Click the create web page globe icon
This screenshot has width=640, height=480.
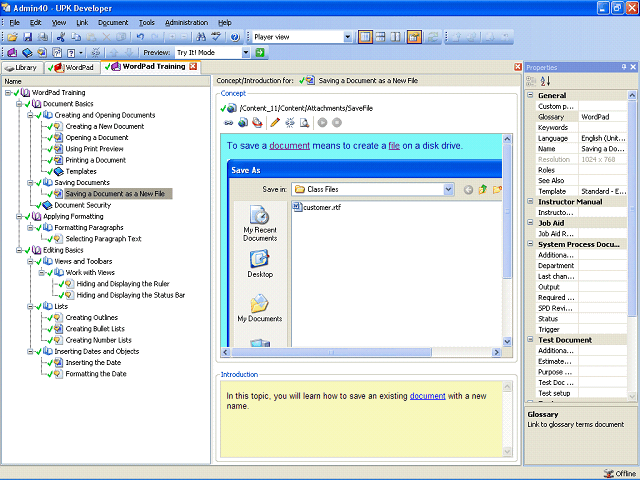coord(243,122)
